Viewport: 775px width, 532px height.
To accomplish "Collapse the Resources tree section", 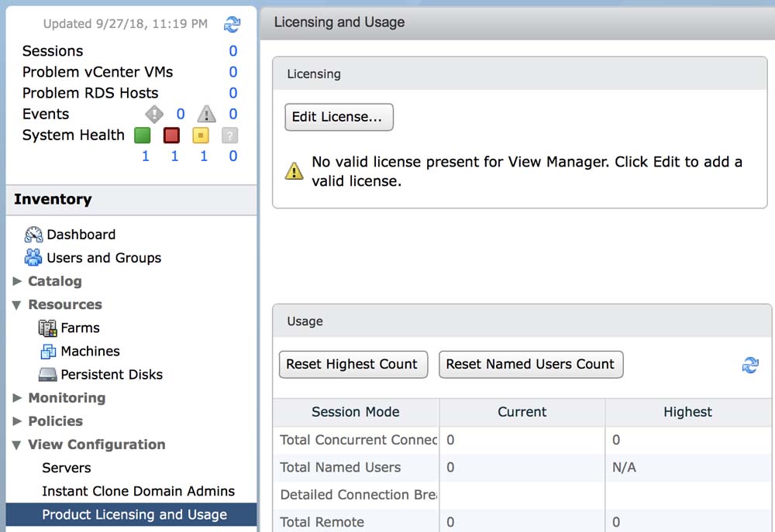I will [x=18, y=305].
